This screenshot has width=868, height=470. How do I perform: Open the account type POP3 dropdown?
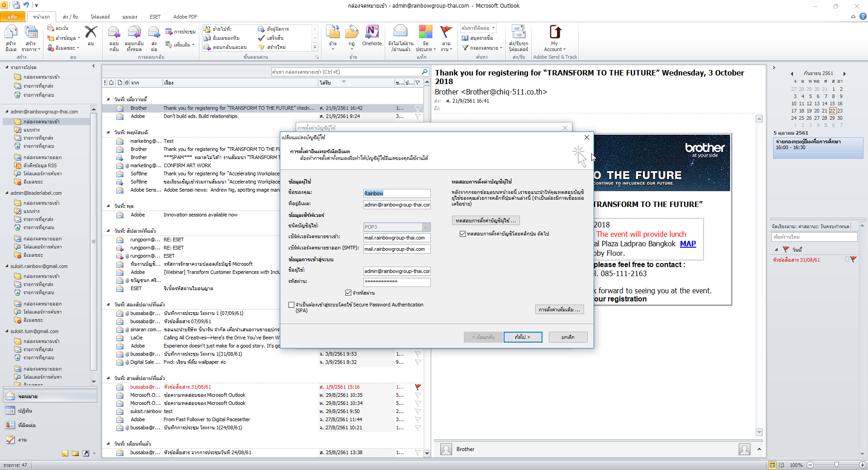pos(426,227)
